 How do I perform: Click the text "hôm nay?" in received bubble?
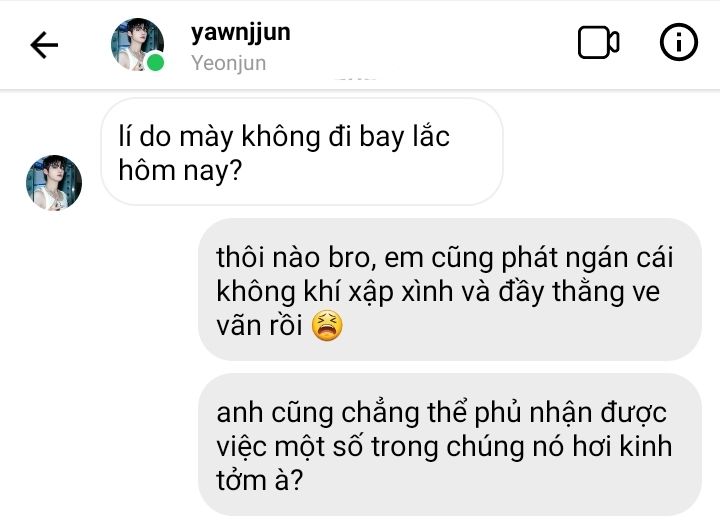click(180, 171)
